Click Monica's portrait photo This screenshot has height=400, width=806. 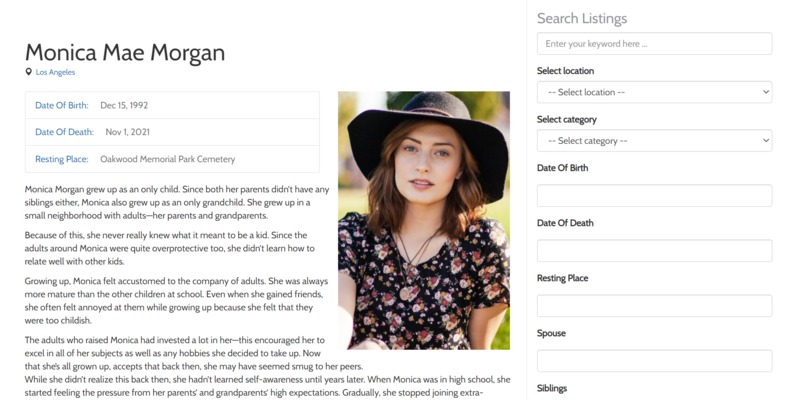[424, 221]
